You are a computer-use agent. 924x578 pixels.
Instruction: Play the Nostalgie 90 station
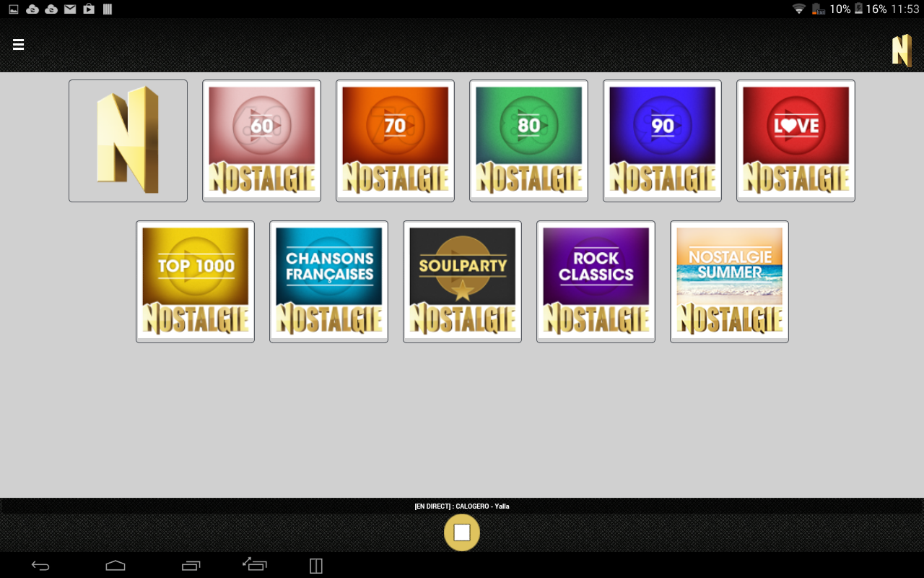point(662,141)
